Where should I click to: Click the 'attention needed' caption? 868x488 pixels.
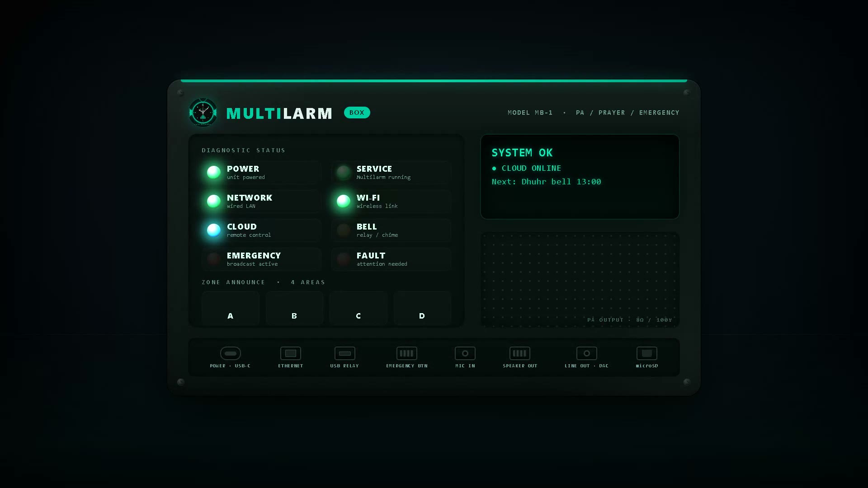[x=382, y=264]
